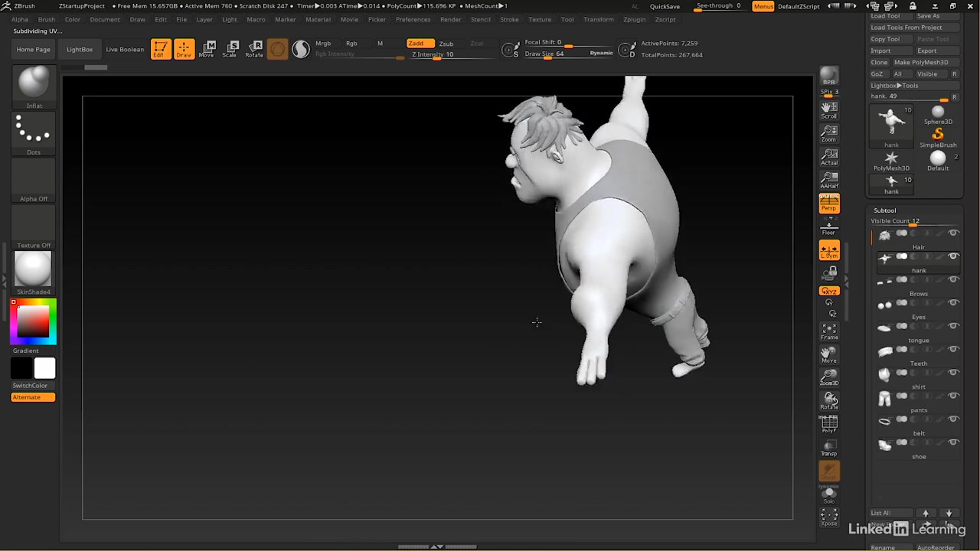Enable Zadd sculpting mode
980x551 pixels.
[x=416, y=43]
